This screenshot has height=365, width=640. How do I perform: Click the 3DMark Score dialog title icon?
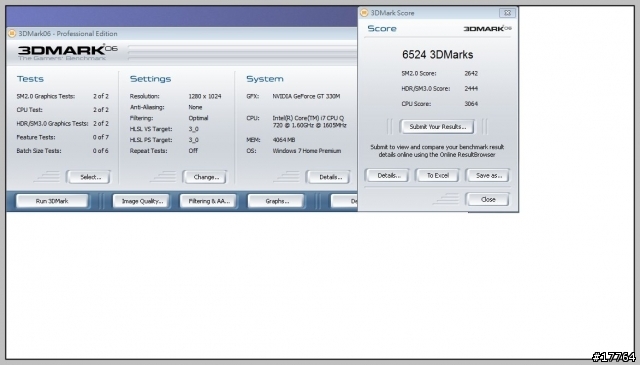click(x=364, y=13)
